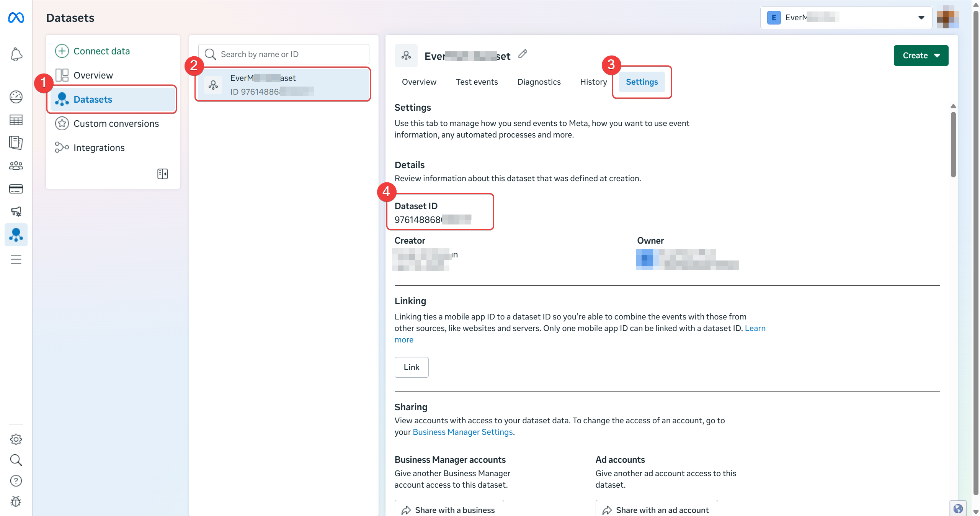Select Custom conversions in menu
The width and height of the screenshot is (980, 516).
116,124
